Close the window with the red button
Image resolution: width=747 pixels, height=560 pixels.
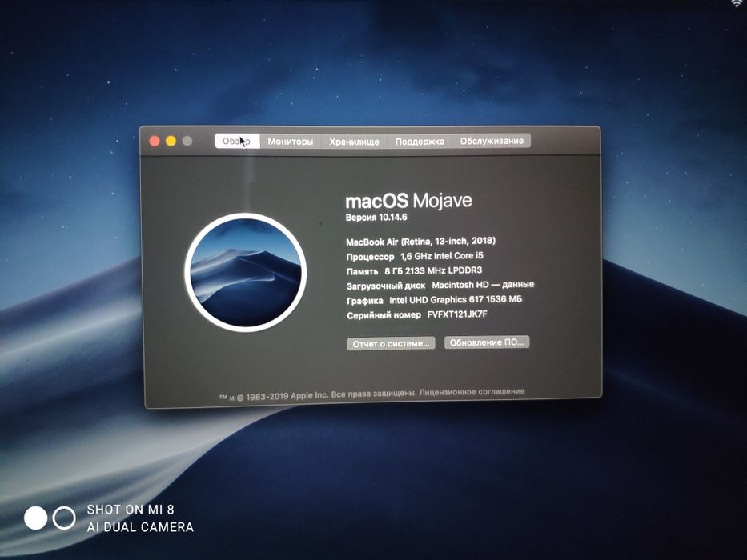pos(155,141)
